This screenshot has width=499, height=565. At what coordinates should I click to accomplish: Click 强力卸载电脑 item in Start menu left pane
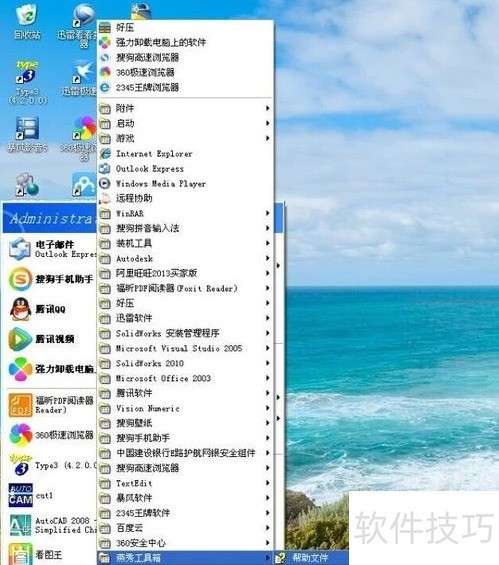point(52,369)
